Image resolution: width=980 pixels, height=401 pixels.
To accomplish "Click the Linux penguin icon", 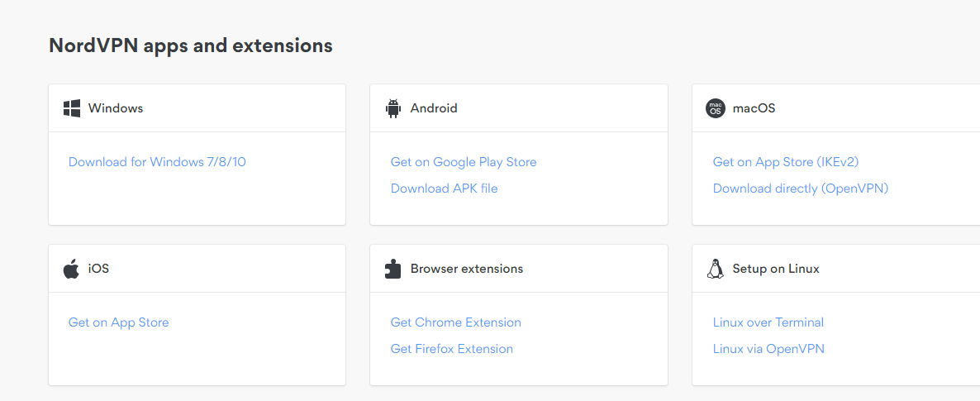I will click(715, 269).
